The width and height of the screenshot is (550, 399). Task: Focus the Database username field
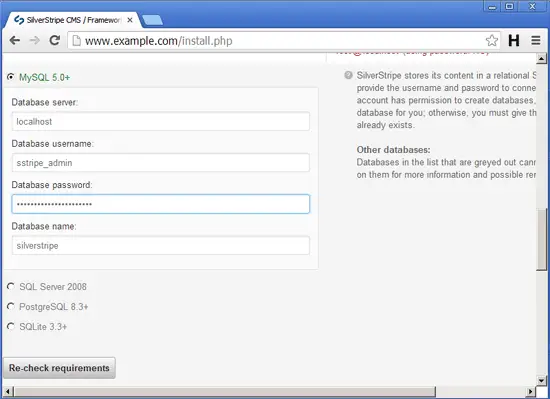[161, 163]
